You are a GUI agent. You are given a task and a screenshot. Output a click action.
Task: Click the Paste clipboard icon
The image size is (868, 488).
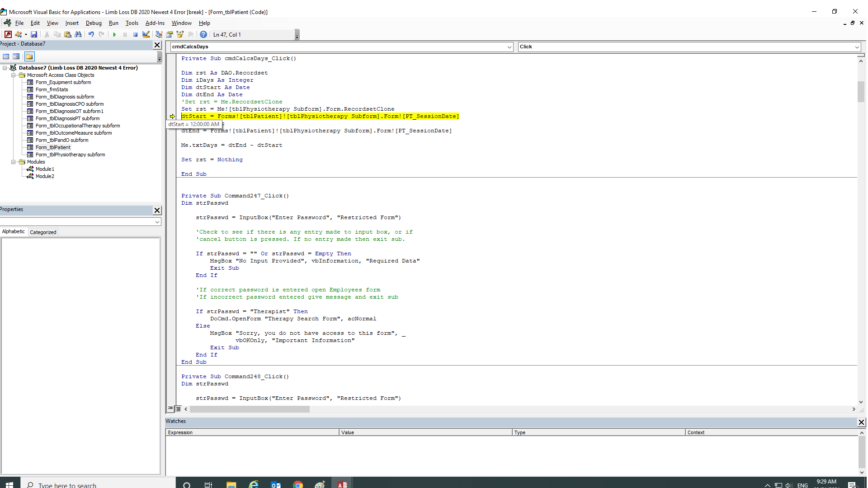point(67,34)
